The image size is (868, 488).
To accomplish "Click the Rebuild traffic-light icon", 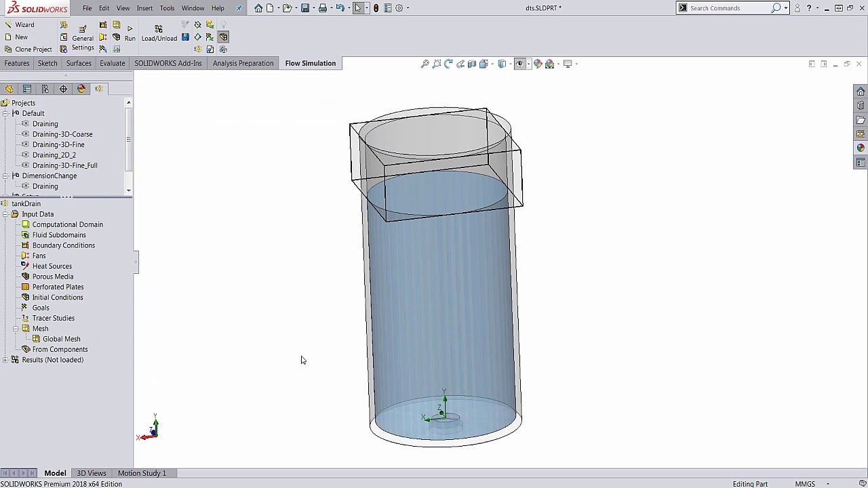I will 376,8.
